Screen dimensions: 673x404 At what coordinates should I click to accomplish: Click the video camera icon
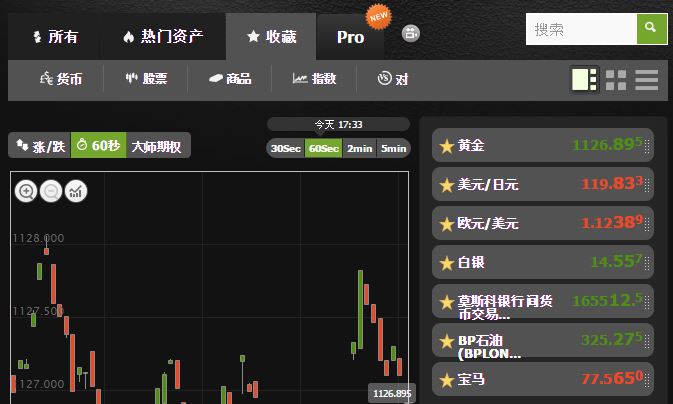click(411, 33)
